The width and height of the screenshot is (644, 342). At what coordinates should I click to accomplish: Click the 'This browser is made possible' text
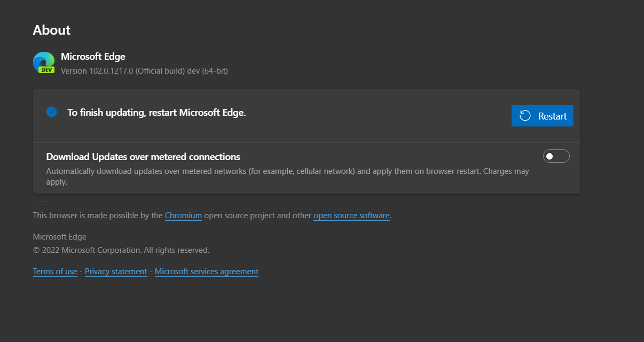98,216
